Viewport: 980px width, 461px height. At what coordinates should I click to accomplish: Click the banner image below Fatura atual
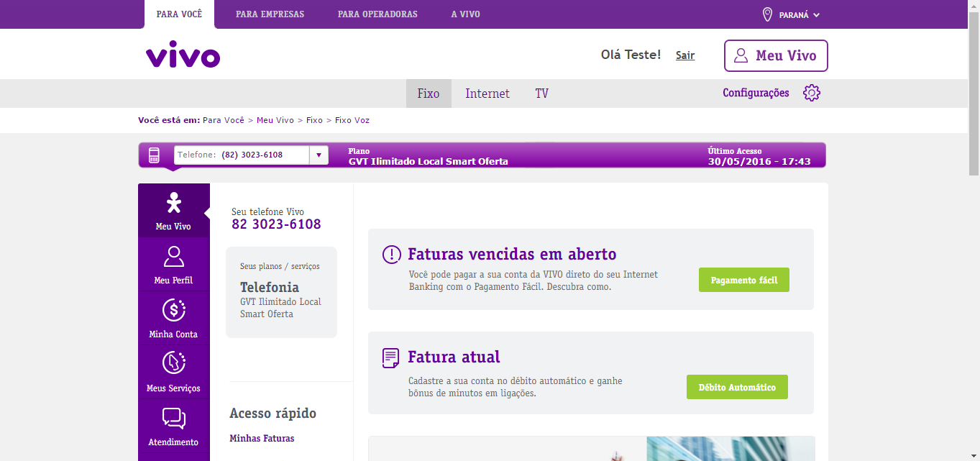click(592, 449)
